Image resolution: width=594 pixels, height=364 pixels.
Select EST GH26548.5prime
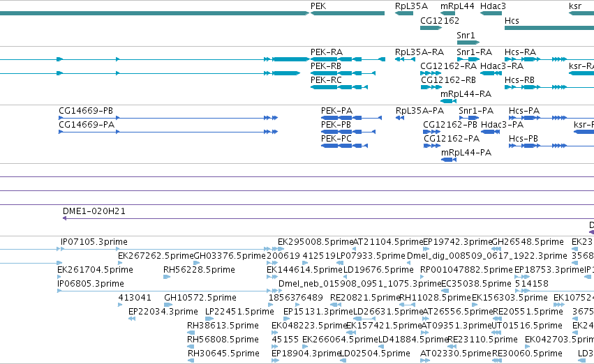coord(527,242)
